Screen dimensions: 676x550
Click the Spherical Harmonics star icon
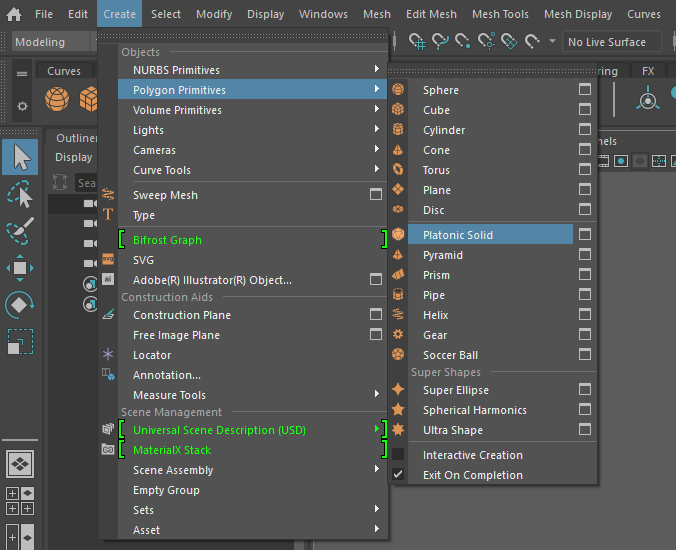pyautogui.click(x=398, y=409)
